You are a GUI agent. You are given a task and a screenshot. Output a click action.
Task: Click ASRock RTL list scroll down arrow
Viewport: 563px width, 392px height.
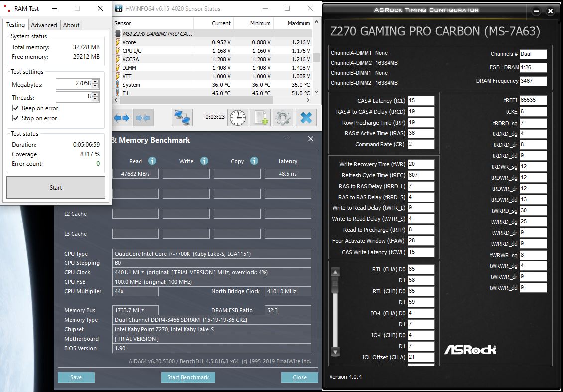[x=335, y=352]
